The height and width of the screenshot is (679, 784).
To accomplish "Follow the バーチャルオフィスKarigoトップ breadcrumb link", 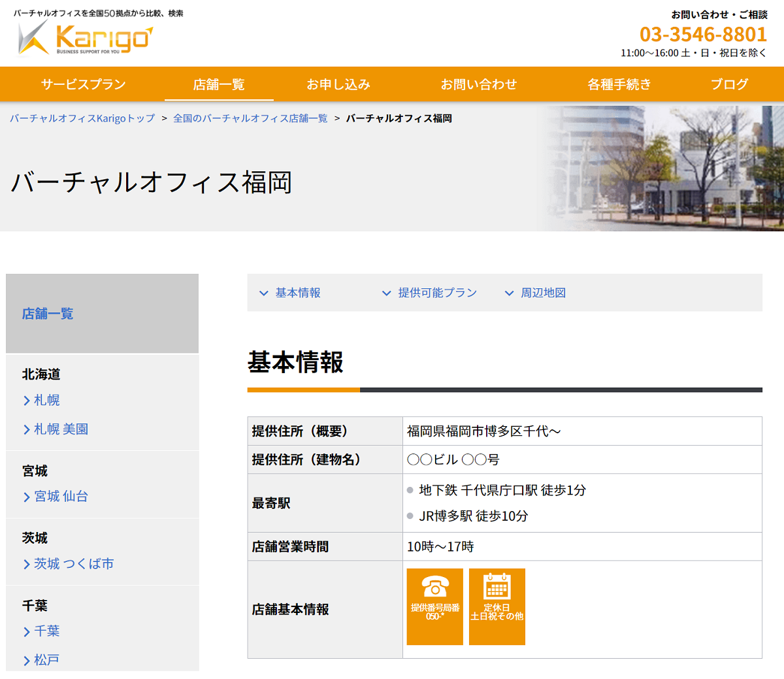I will 82,118.
